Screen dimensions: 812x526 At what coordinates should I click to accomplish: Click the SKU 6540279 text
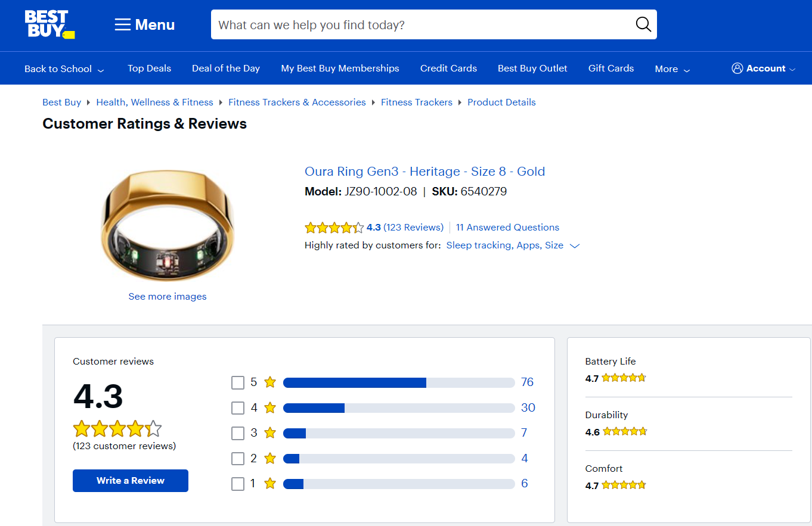click(469, 192)
